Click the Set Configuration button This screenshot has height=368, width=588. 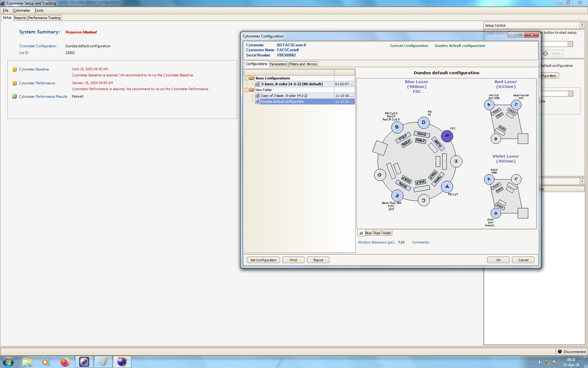pyautogui.click(x=263, y=260)
